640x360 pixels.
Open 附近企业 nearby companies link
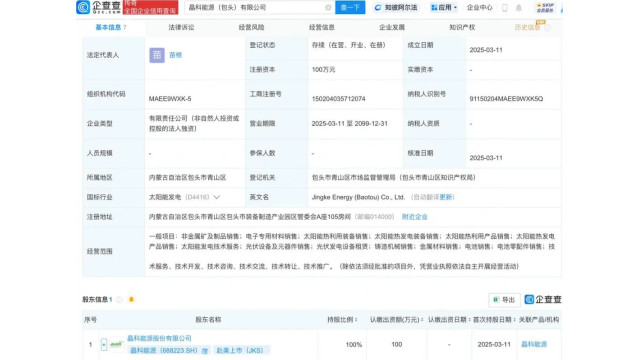[414, 217]
